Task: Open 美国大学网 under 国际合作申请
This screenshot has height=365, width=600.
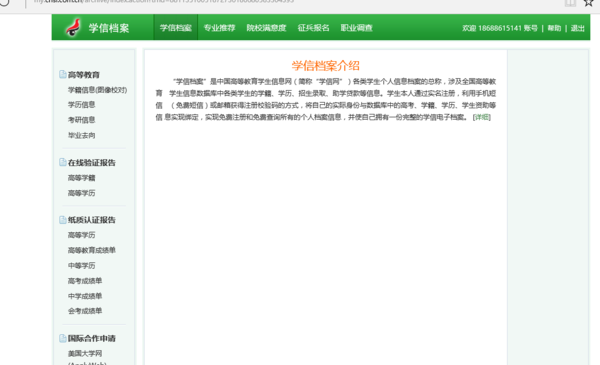Action: 85,354
